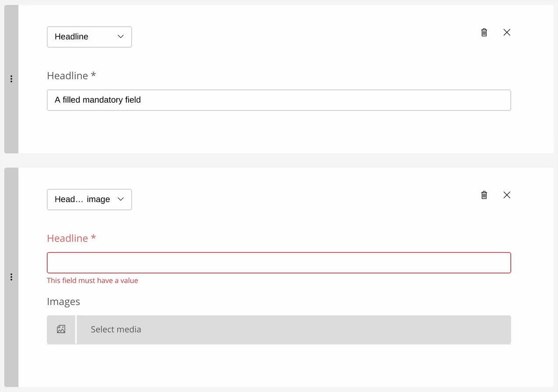Click the Select media button
The height and width of the screenshot is (392, 558).
[116, 329]
